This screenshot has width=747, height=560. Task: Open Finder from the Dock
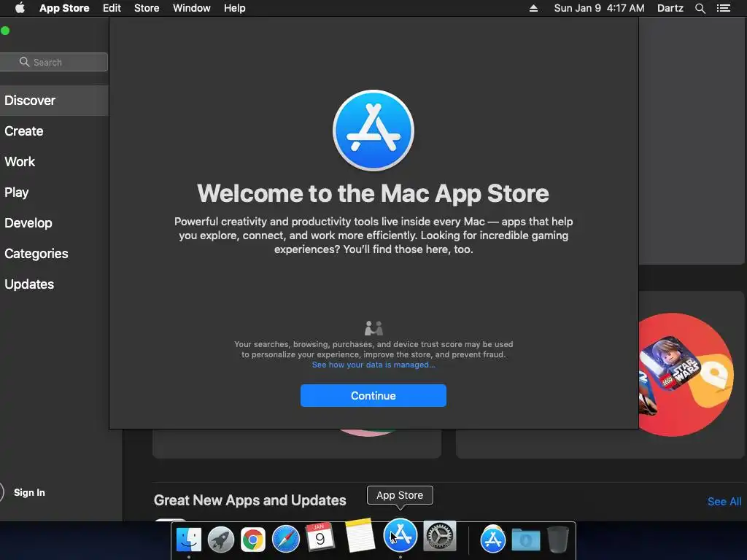(x=189, y=540)
